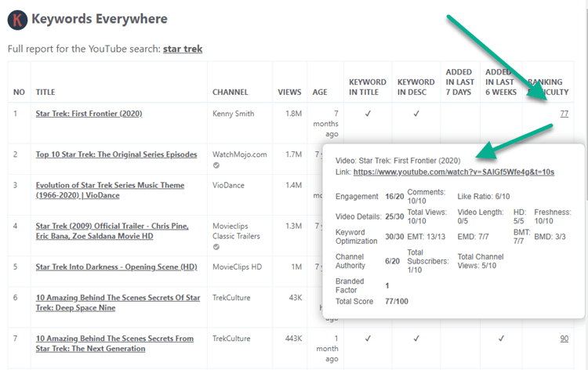Click ADDED IN LAST 6 WEEKS header
The image size is (588, 370).
pos(501,82)
